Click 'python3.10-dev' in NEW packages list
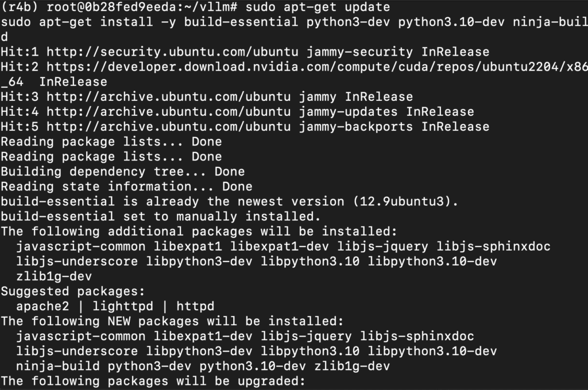The image size is (588, 390). (x=253, y=366)
